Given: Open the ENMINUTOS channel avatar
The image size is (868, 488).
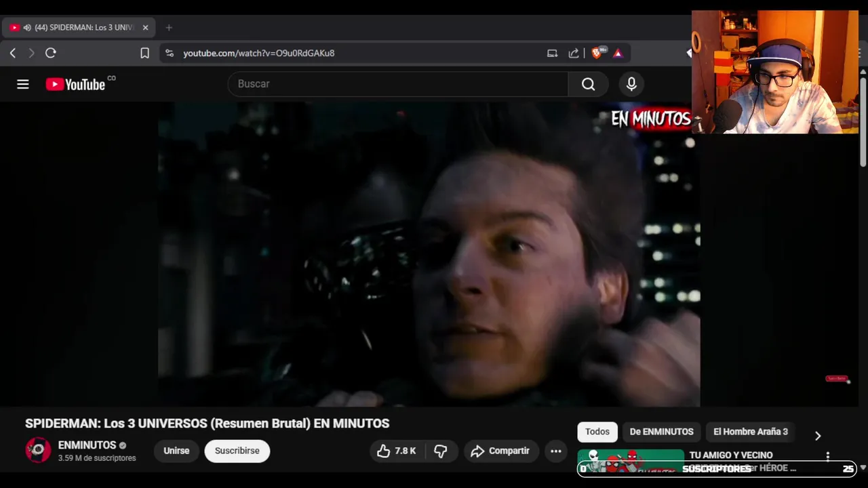Looking at the screenshot, I should tap(38, 451).
